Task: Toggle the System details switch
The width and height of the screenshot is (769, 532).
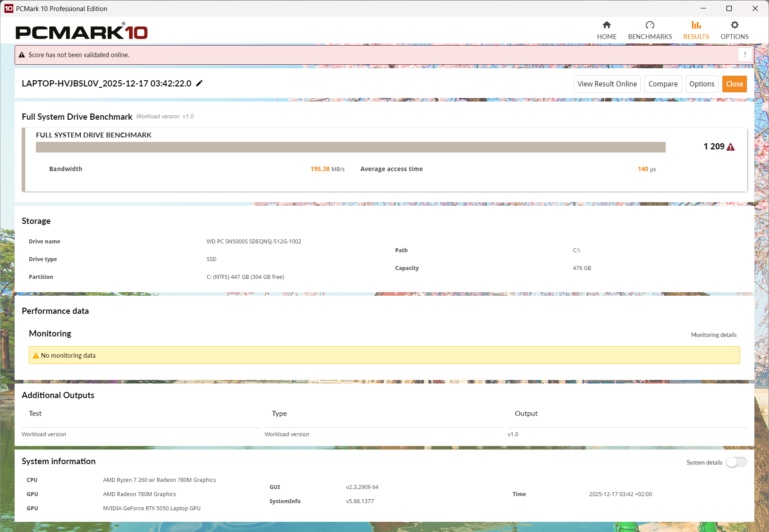Action: [736, 462]
